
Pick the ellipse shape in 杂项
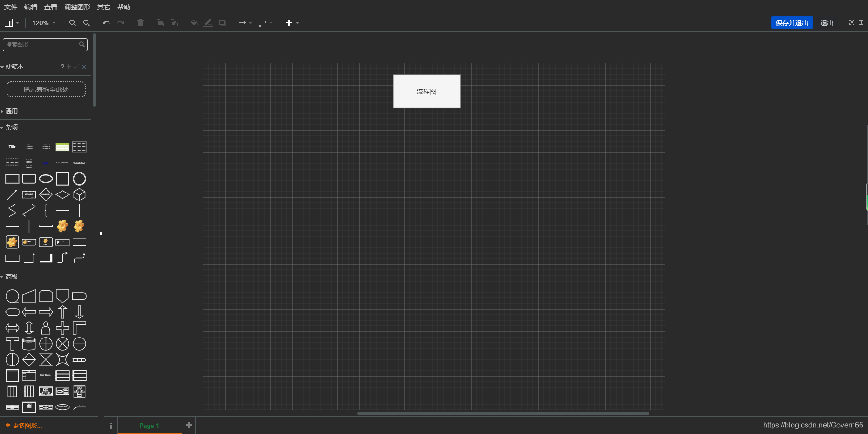point(46,179)
